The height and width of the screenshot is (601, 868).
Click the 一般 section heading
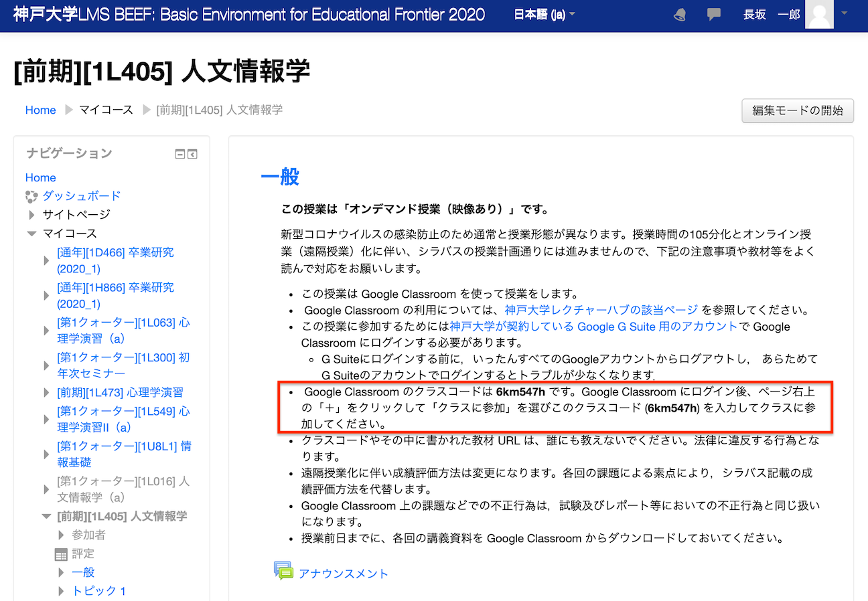click(279, 177)
